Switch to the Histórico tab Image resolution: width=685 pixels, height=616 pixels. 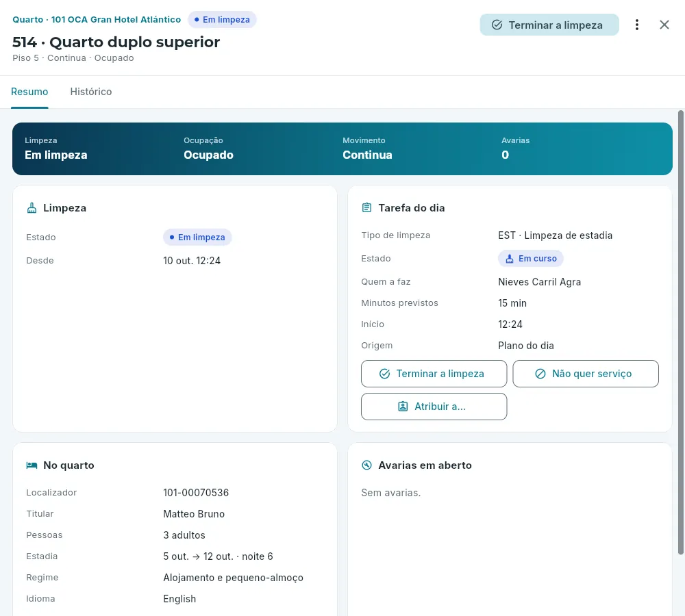91,92
